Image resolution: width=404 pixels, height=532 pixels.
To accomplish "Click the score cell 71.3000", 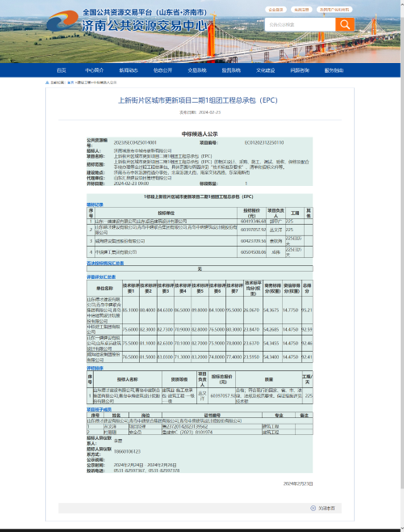I will 183,357.
